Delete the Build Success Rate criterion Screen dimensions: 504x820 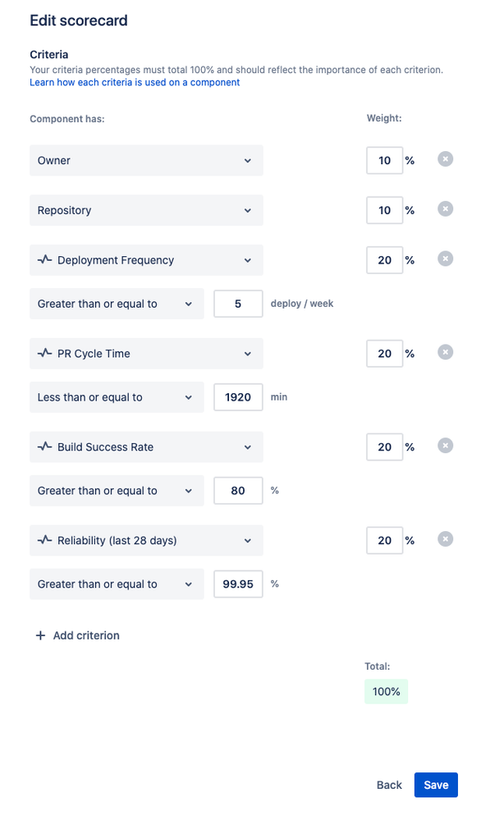tap(445, 447)
